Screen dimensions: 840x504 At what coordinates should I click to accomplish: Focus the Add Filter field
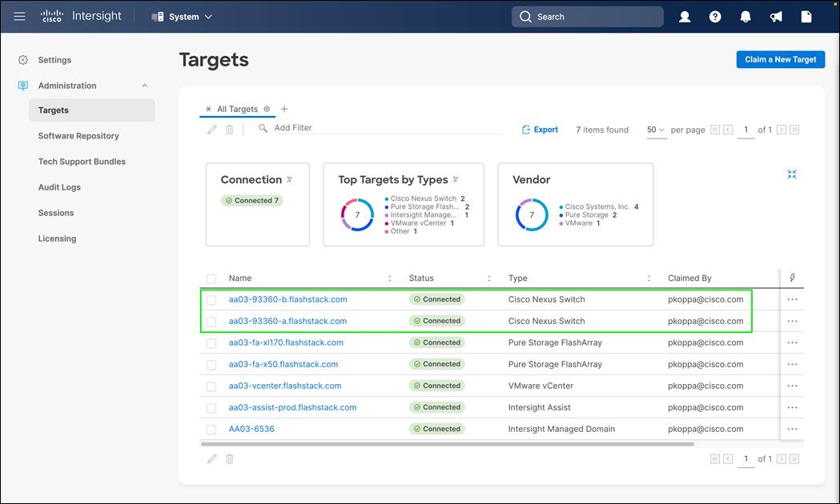(387, 128)
